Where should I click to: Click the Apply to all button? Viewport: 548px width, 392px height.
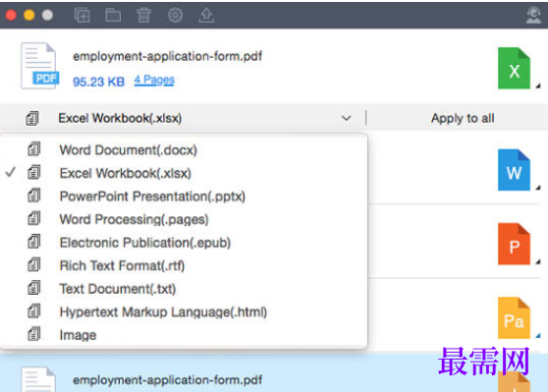click(x=463, y=118)
